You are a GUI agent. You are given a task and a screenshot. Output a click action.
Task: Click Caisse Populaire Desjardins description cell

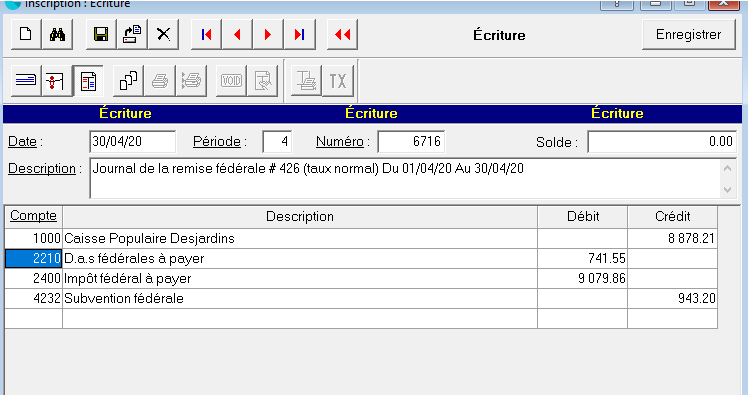click(x=300, y=238)
